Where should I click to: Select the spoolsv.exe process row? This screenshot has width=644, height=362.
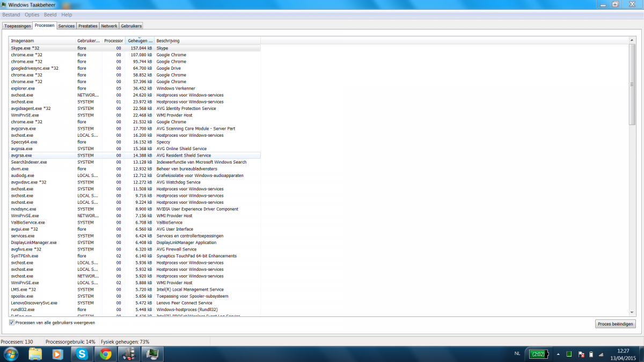click(135, 296)
